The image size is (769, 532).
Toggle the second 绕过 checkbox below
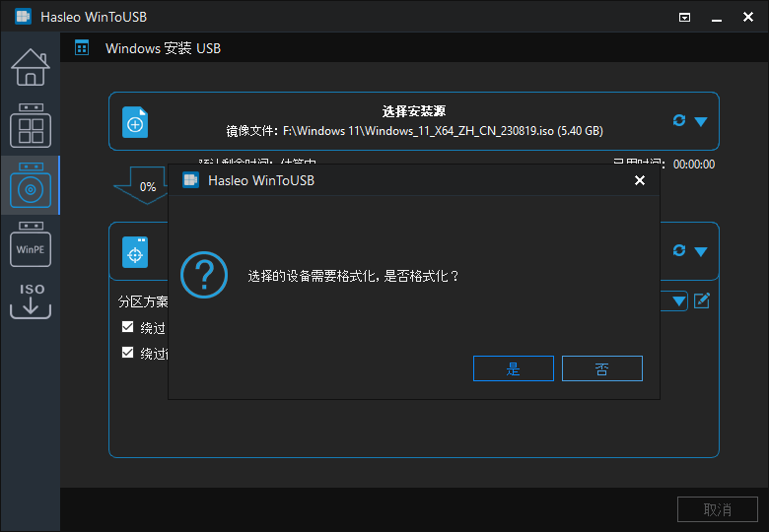tap(127, 353)
